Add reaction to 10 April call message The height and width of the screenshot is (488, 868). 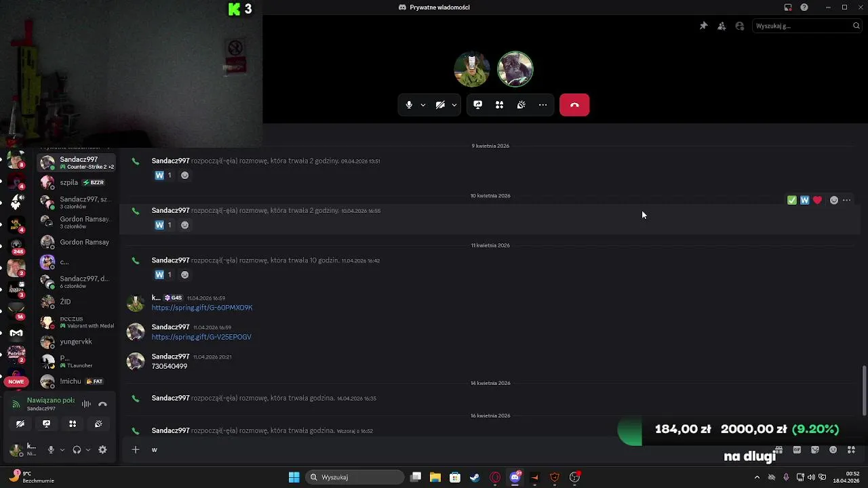point(184,225)
